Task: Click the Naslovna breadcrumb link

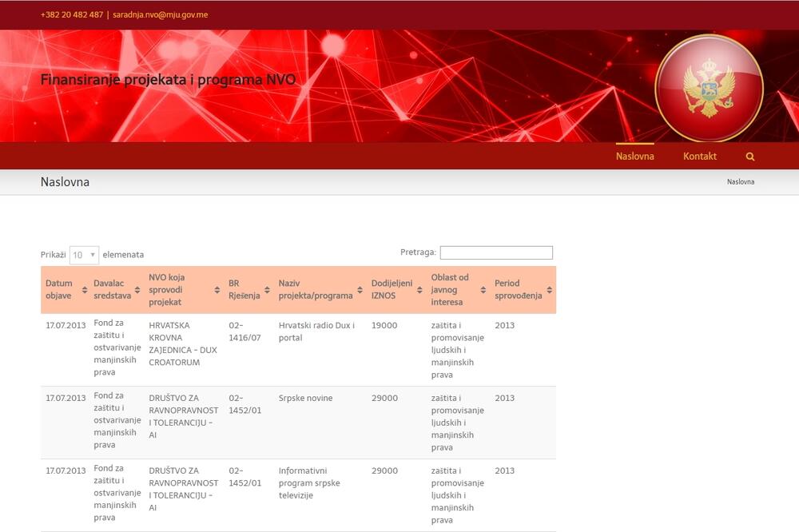Action: click(740, 182)
